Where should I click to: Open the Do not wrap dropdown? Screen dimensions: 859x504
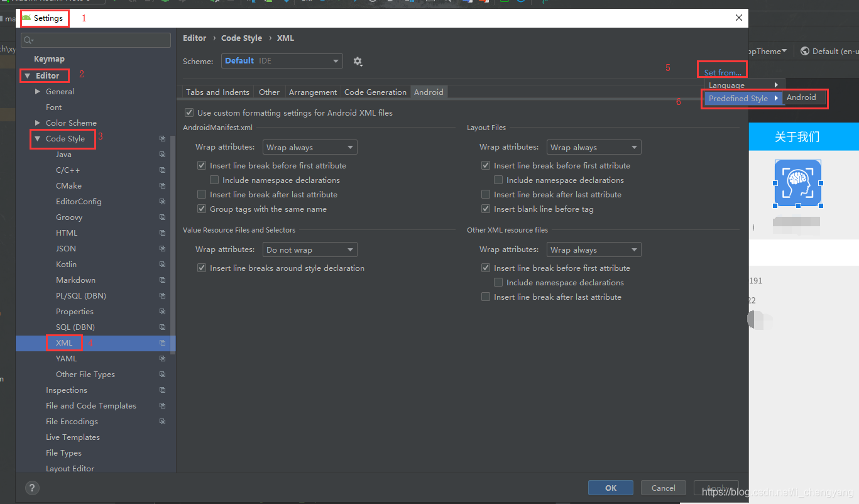309,249
